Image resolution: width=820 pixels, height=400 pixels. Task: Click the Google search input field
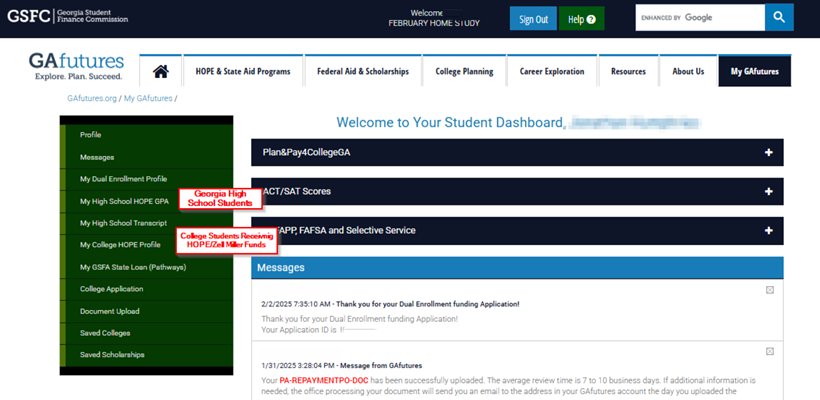click(700, 18)
